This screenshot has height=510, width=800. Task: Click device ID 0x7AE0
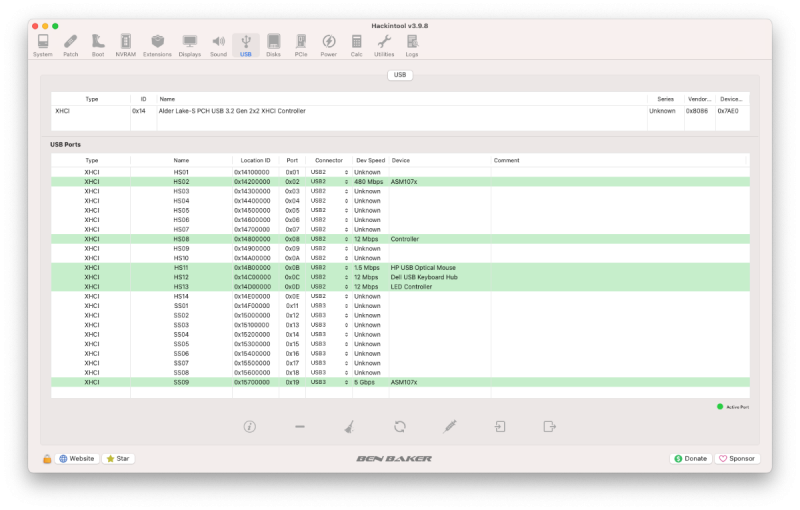point(728,111)
